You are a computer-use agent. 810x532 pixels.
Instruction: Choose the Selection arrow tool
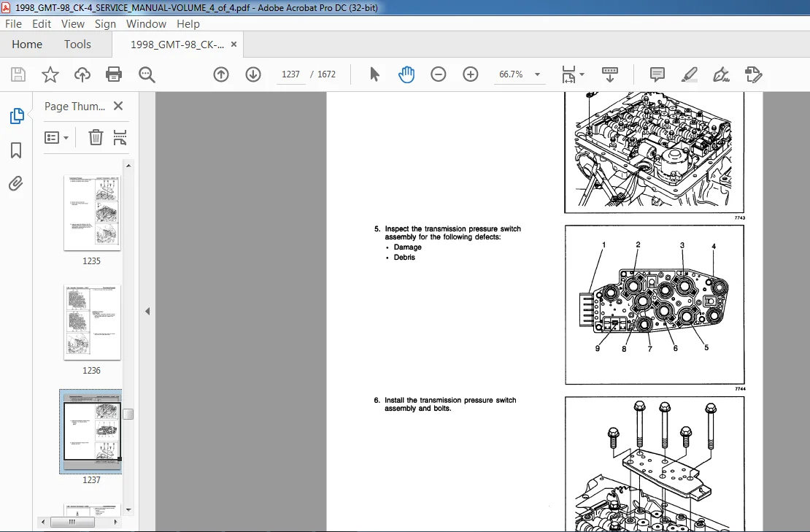[x=374, y=74]
